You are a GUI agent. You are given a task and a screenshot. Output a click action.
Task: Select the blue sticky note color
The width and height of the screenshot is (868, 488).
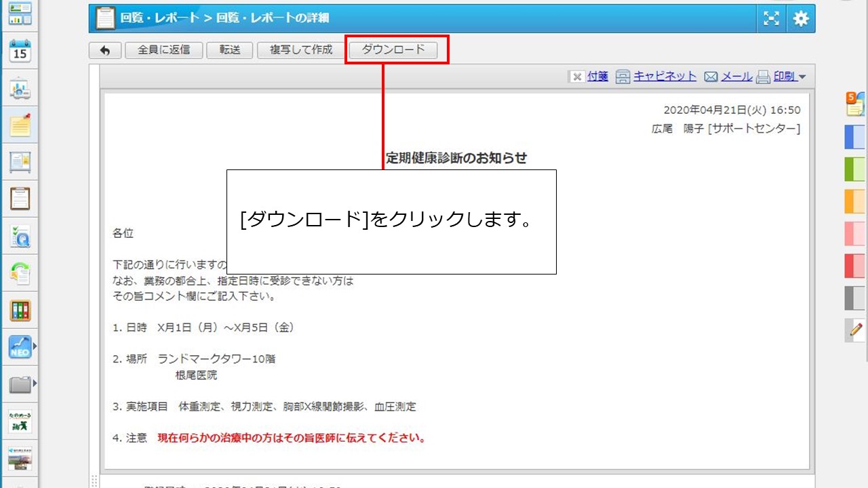point(855,136)
